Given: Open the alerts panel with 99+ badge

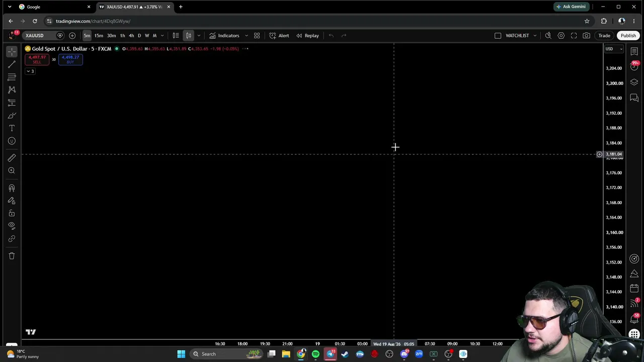Looking at the screenshot, I should point(634,67).
